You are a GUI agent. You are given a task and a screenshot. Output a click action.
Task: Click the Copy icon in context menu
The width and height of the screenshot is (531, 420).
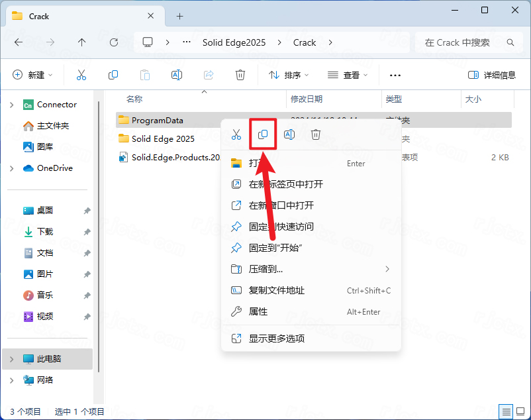[263, 134]
